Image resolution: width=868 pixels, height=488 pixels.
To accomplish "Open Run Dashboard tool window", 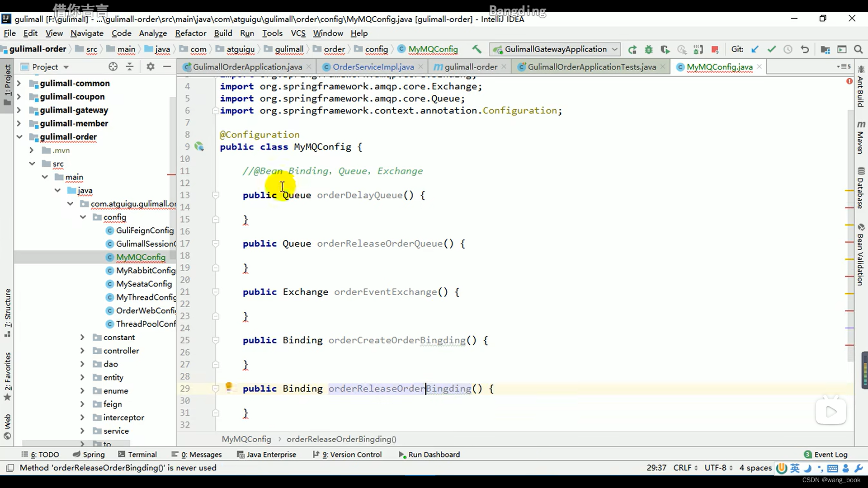I will click(x=429, y=455).
